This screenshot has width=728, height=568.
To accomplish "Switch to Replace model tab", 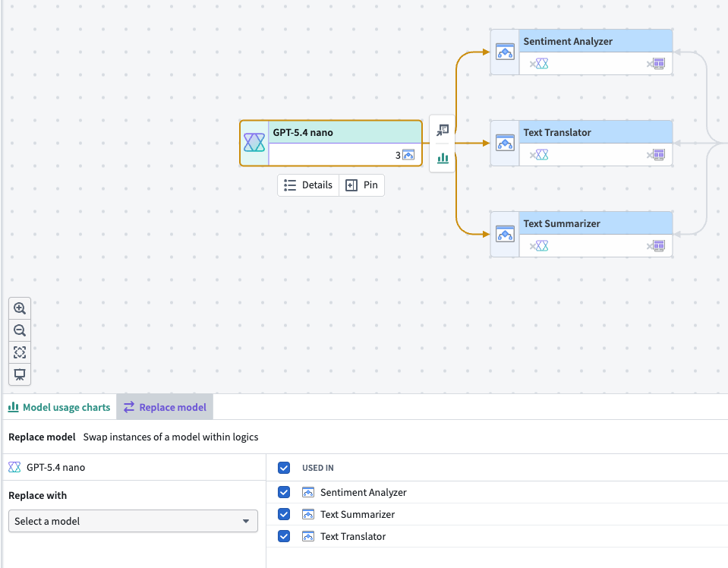I will pyautogui.click(x=165, y=407).
